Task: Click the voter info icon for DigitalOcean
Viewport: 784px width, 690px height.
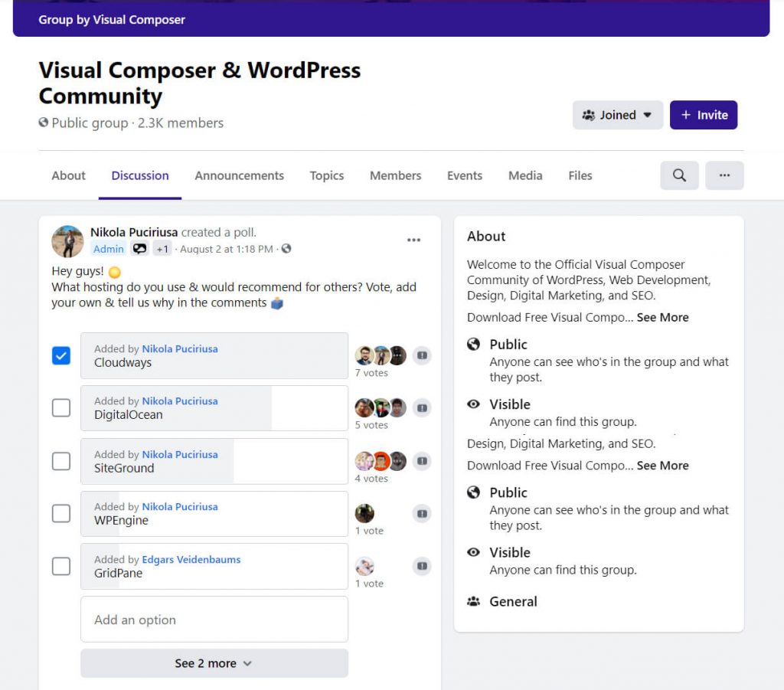Action: tap(422, 408)
